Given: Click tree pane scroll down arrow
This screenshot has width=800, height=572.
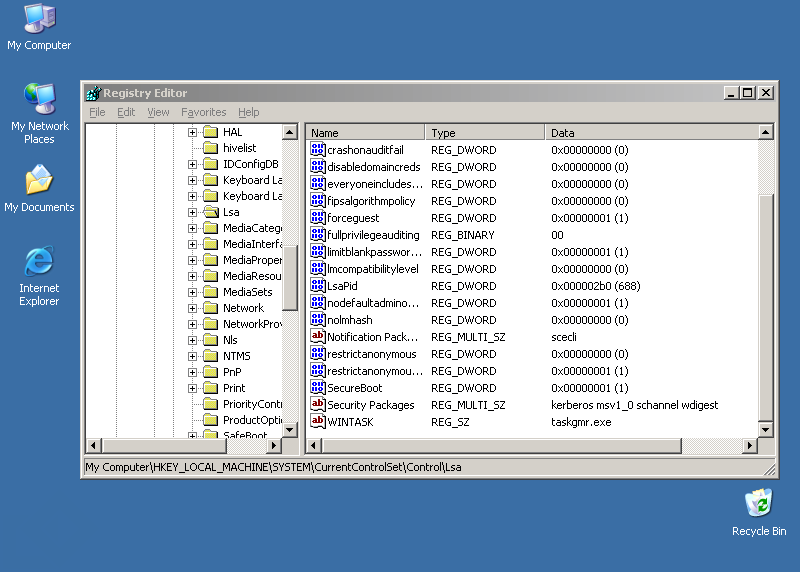Looking at the screenshot, I should tap(290, 430).
